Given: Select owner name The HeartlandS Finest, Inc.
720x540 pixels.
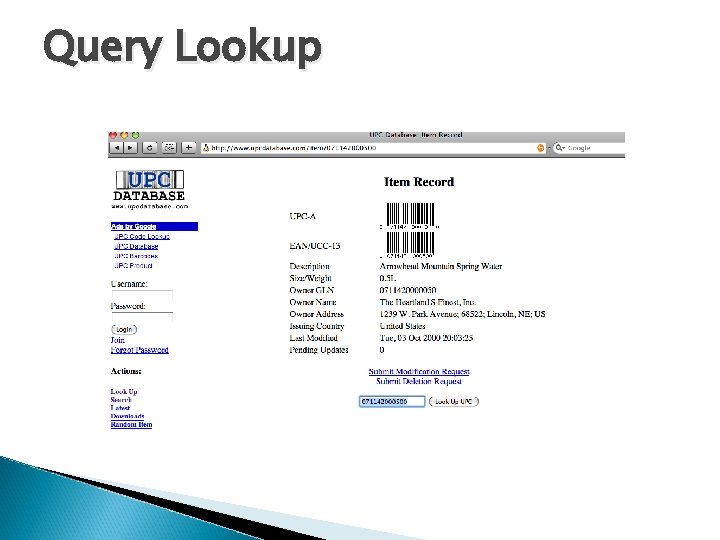Looking at the screenshot, I should tap(428, 302).
